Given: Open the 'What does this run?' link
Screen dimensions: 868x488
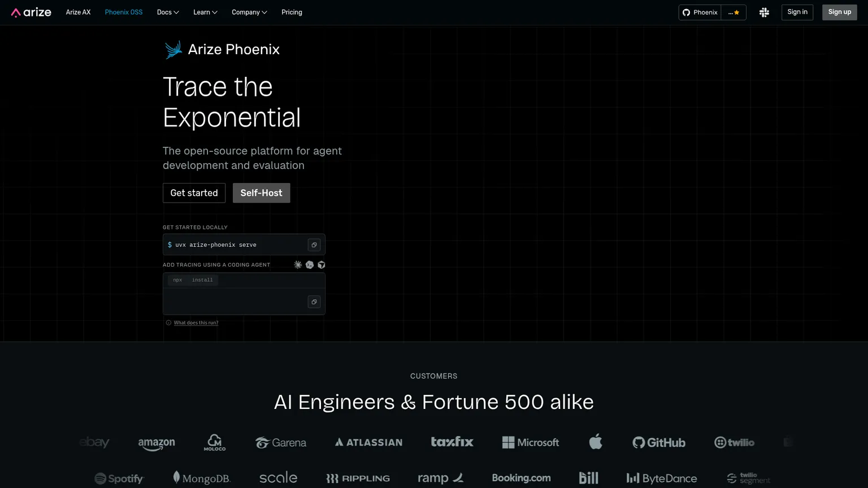Looking at the screenshot, I should coord(196,323).
